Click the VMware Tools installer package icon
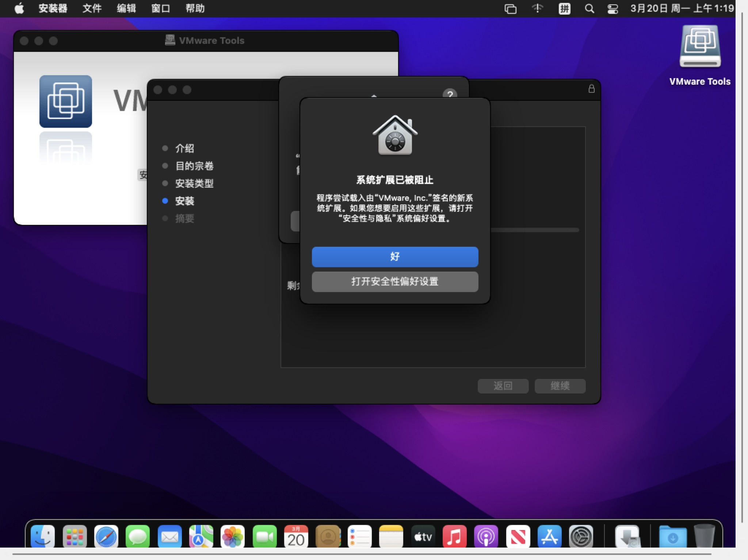748x560 pixels. click(x=66, y=101)
